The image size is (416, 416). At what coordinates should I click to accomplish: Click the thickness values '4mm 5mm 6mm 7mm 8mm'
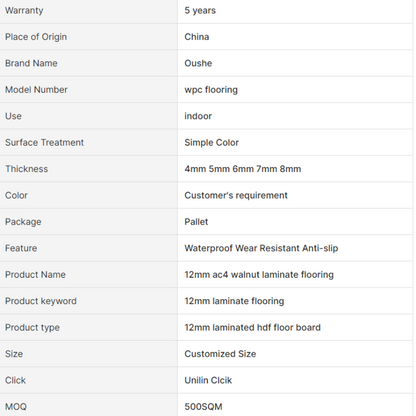(243, 169)
